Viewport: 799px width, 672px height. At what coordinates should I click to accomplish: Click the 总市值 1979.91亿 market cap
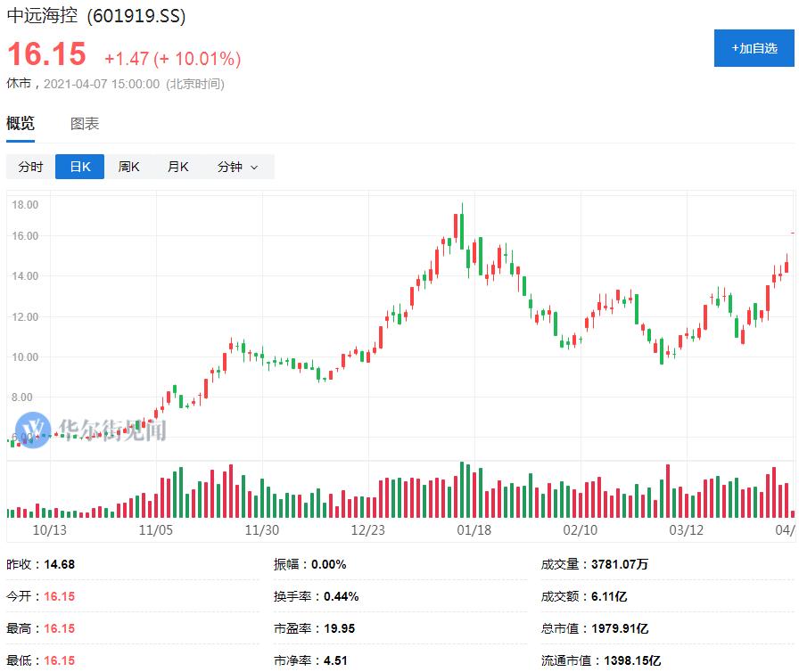click(x=620, y=628)
